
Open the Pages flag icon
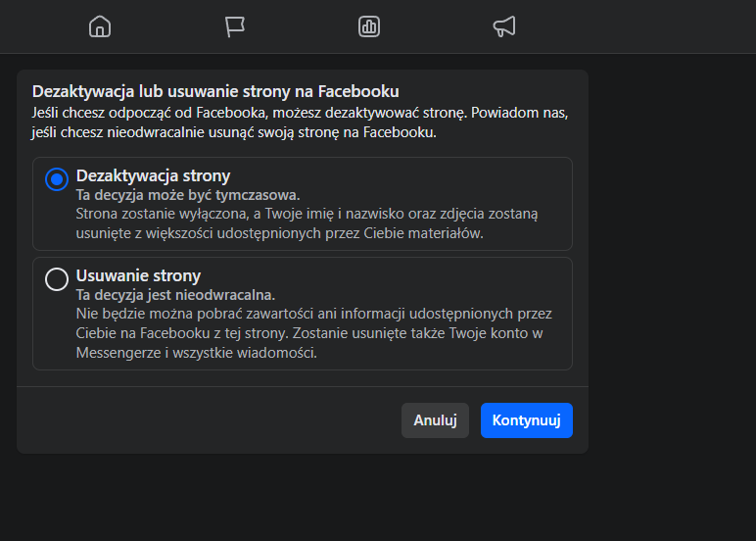235,26
